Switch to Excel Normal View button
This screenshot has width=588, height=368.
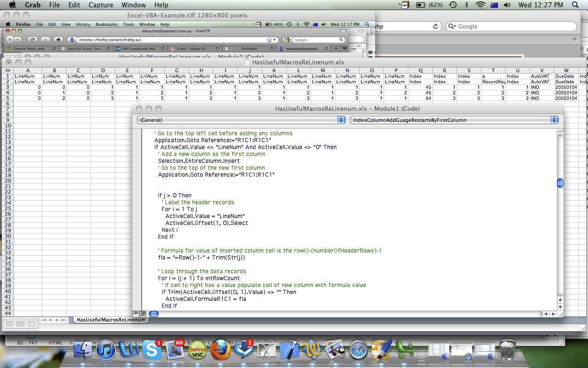click(x=8, y=324)
